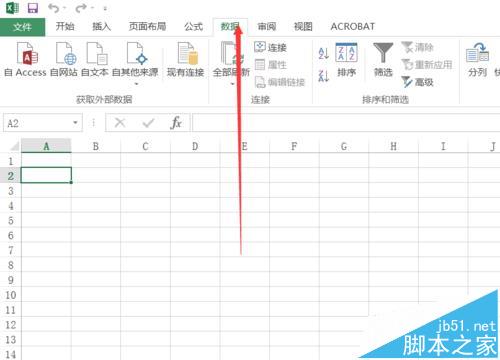The image size is (500, 360).
Task: Select row 5 header
Action: coord(11,220)
